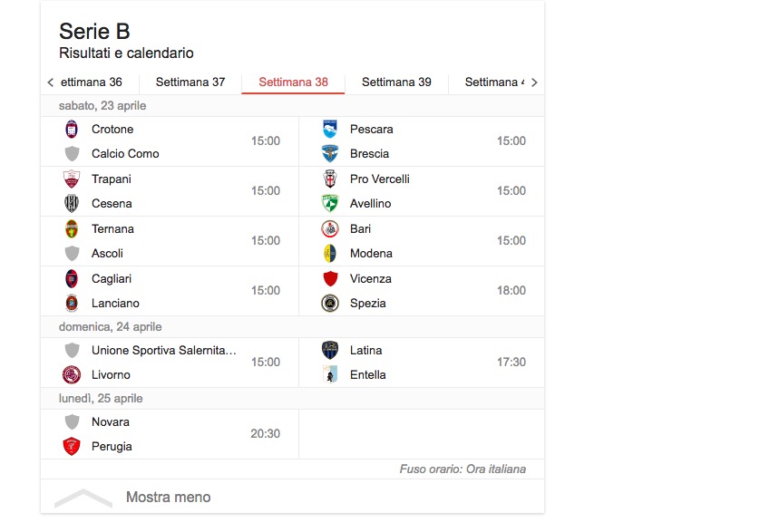
Task: Switch to the Settimana 37 tab
Action: [x=190, y=82]
